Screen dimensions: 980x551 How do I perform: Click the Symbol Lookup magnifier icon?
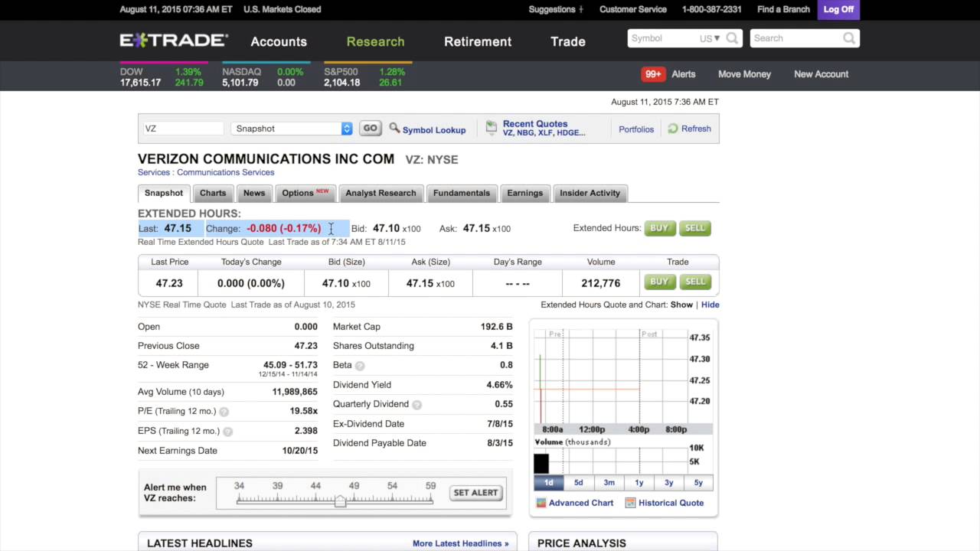[x=394, y=128]
